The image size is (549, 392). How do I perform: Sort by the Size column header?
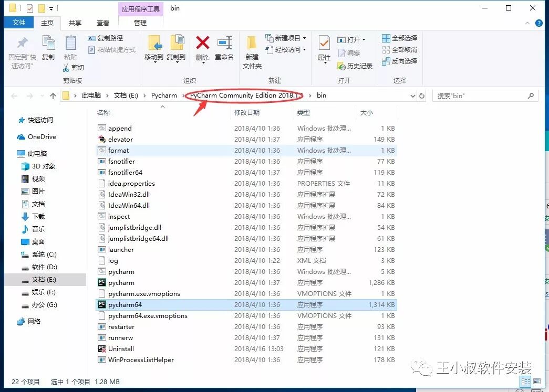pos(366,113)
